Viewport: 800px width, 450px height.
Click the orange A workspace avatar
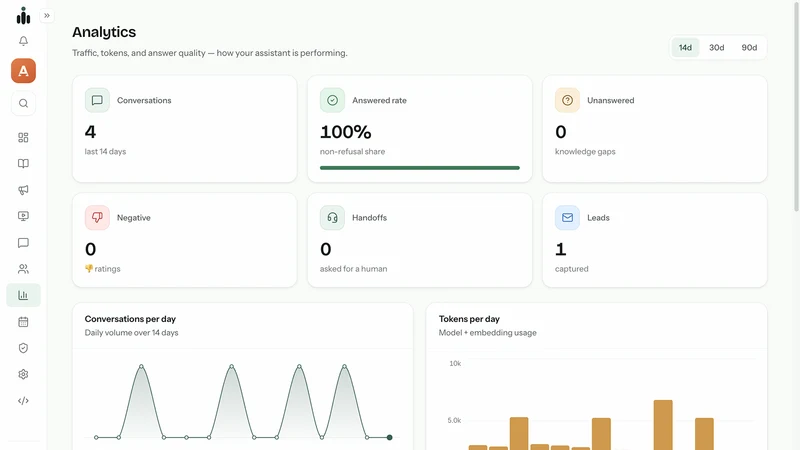click(23, 70)
